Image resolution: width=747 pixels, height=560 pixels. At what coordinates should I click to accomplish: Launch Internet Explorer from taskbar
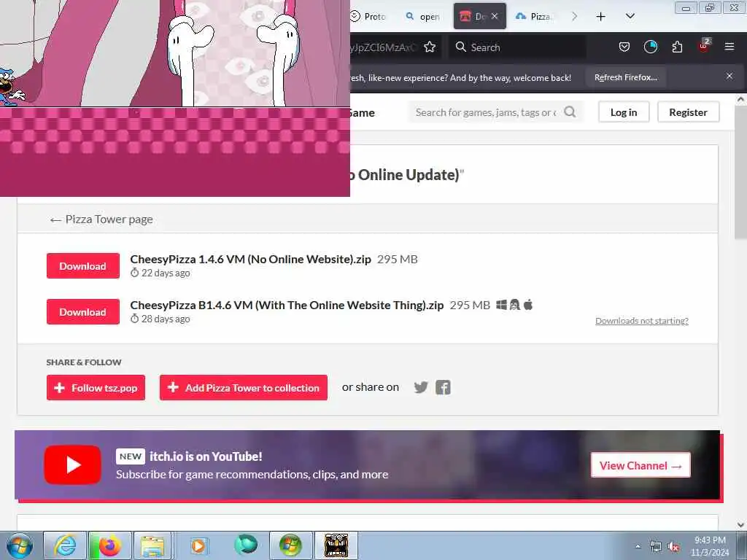(x=65, y=545)
